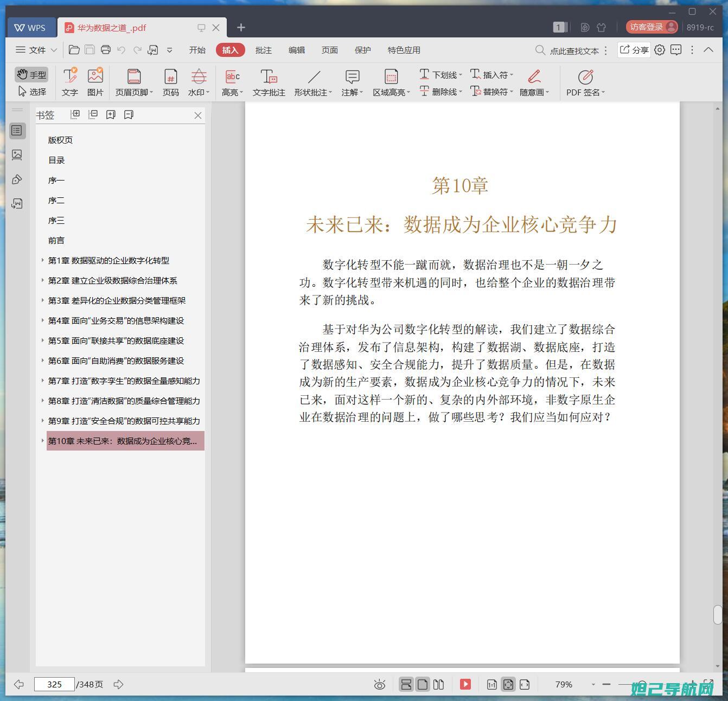Open 第9章 打造安全合规 bookmark
Image resolution: width=728 pixels, height=701 pixels.
124,421
